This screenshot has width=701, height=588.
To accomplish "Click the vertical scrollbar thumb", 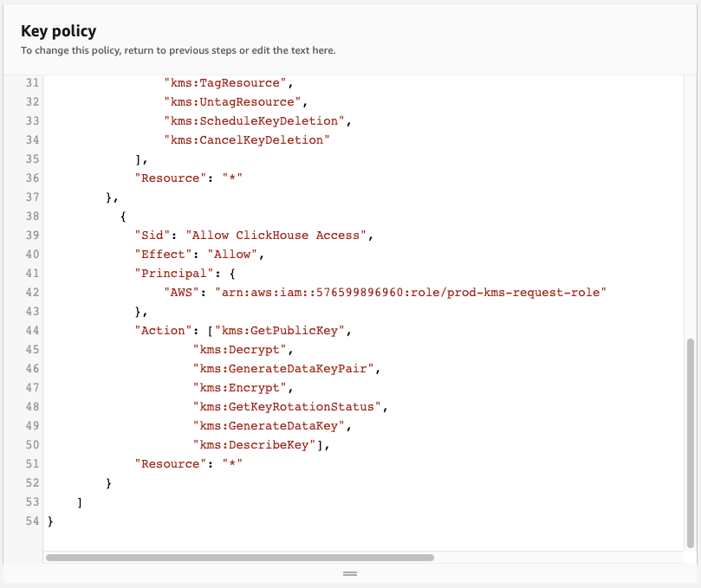I will pos(690,442).
